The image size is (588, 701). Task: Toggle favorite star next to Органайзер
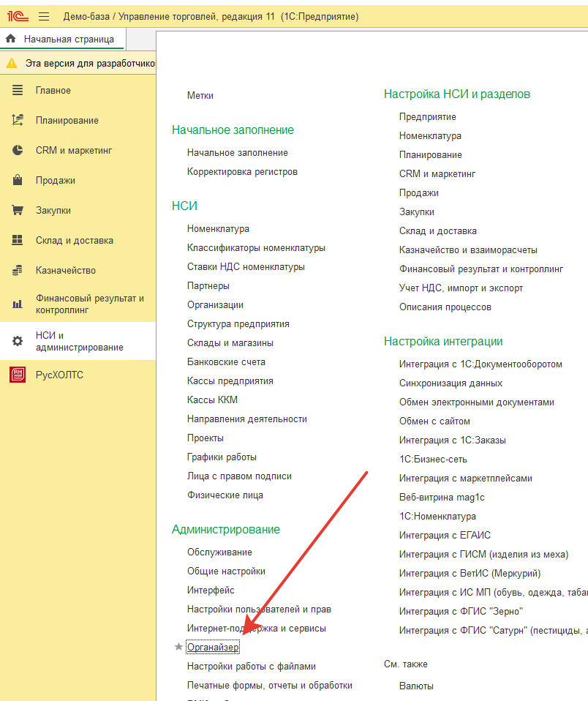[178, 646]
